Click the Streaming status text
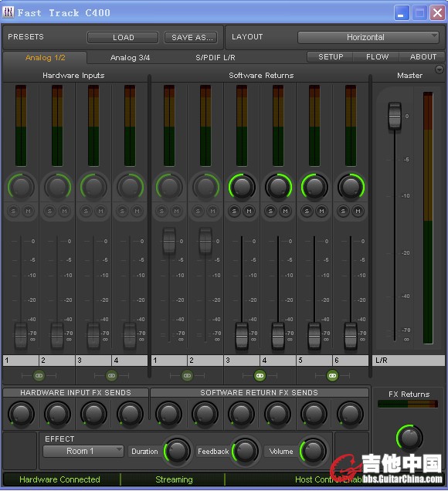The image size is (448, 491). pos(174,479)
